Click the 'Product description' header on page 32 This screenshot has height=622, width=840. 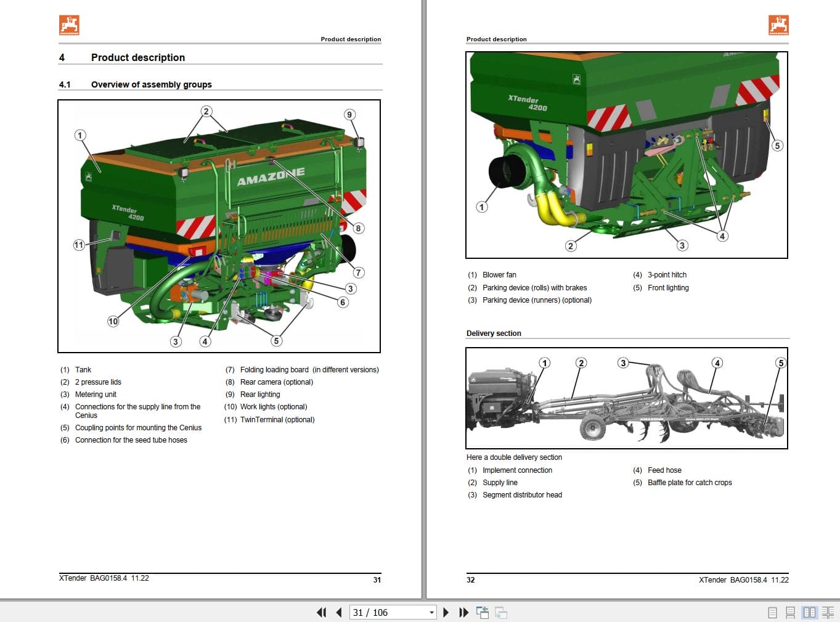497,39
